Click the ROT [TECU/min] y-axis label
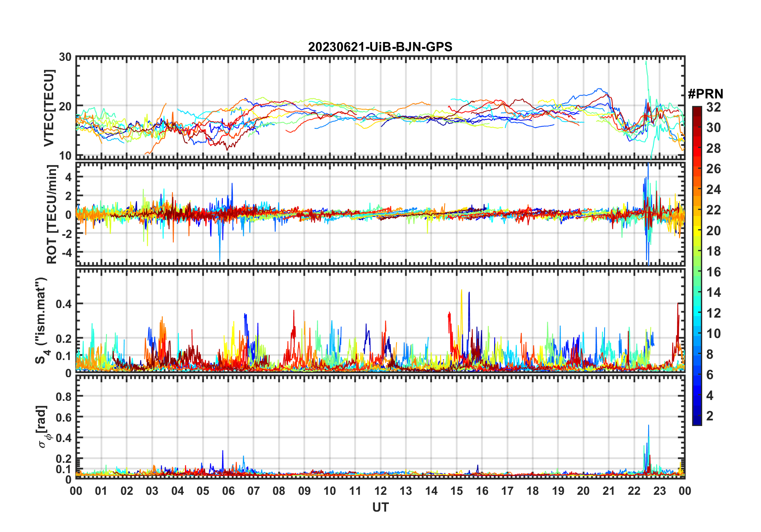 coord(52,214)
